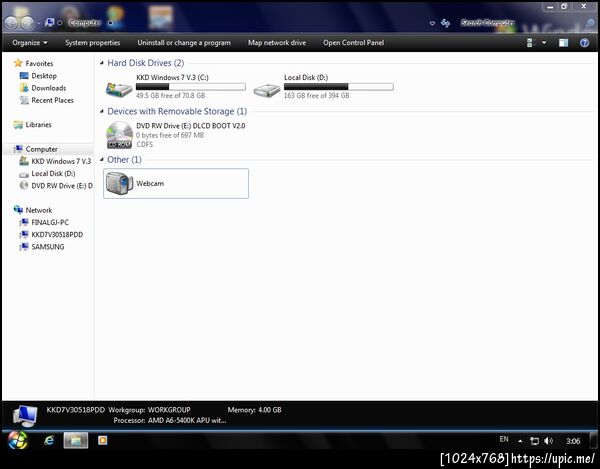Click the 3:06 clock in tray
The height and width of the screenshot is (469, 600).
click(x=573, y=441)
